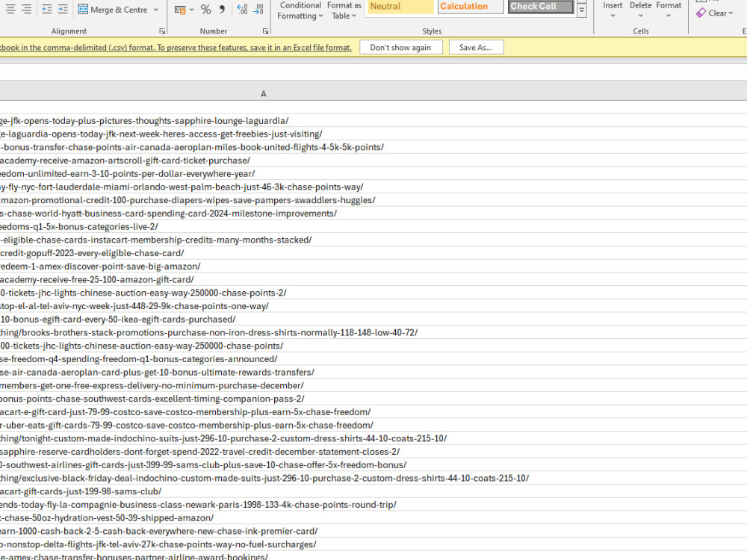The height and width of the screenshot is (560, 747).
Task: Select the cell with credit-gopuff-2023
Action: (373, 253)
